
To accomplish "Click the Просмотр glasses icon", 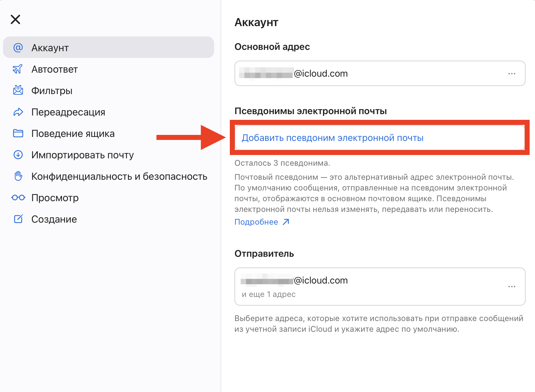I will pyautogui.click(x=18, y=198).
